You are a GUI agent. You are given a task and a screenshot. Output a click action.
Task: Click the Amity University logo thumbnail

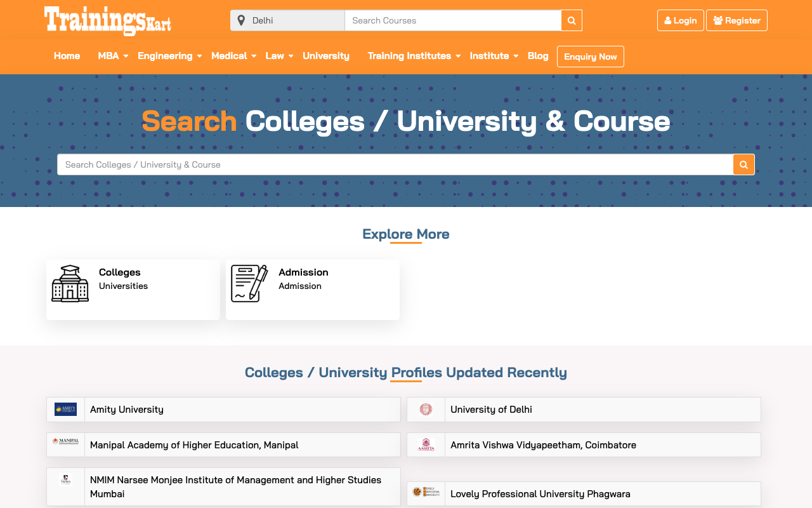pos(65,410)
